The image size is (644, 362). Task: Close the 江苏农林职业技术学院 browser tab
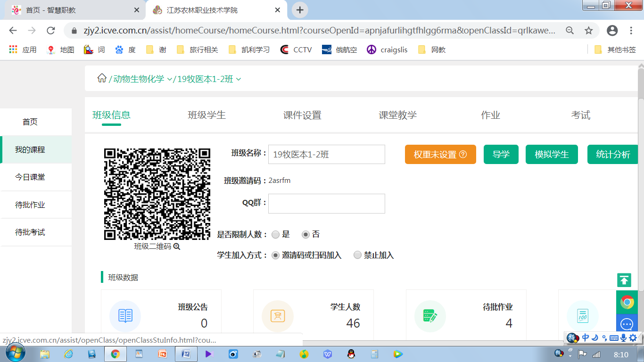[x=278, y=10]
